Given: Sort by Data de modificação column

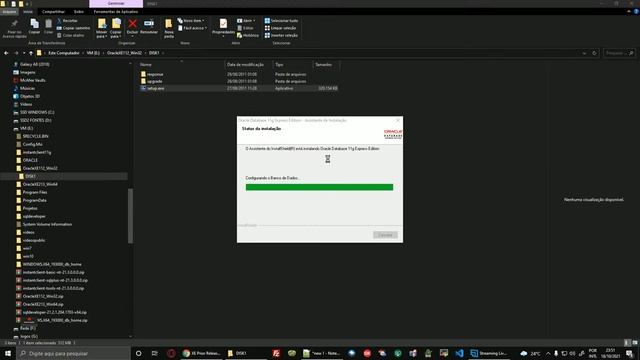Looking at the screenshot, I should coord(248,64).
